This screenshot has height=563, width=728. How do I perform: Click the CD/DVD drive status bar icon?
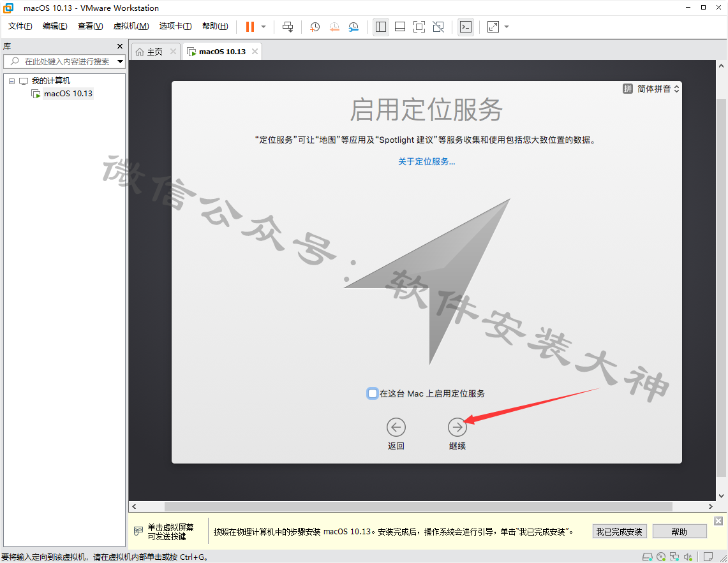(661, 557)
